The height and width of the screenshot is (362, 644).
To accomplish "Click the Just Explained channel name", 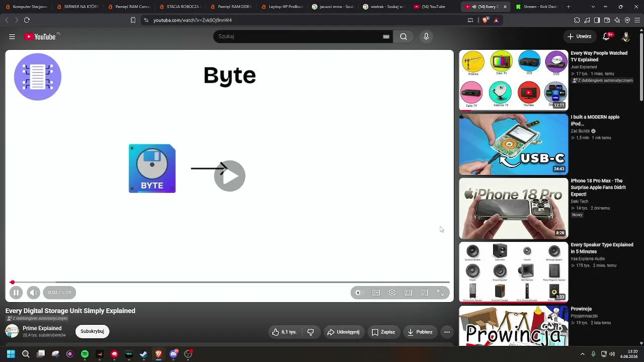I will point(584,67).
